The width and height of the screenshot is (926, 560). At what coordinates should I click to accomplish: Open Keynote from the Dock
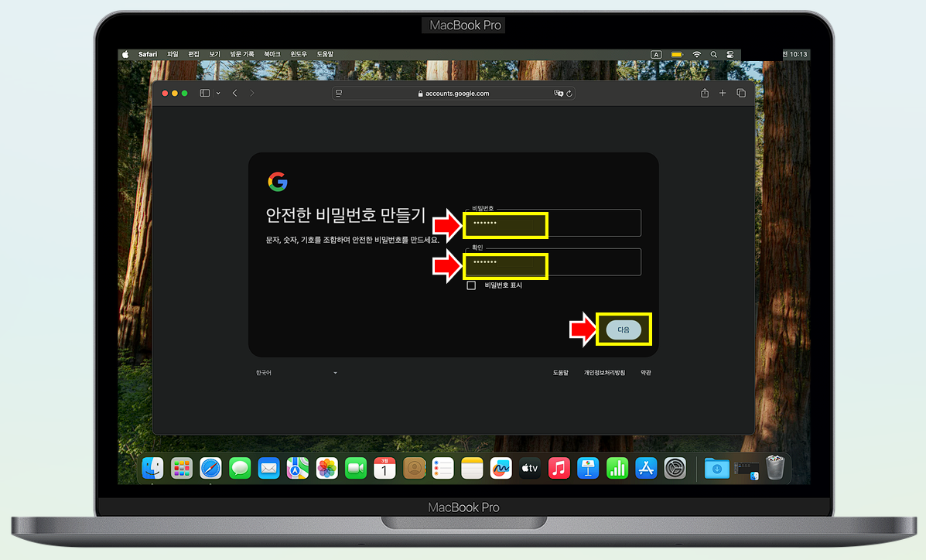pyautogui.click(x=588, y=469)
